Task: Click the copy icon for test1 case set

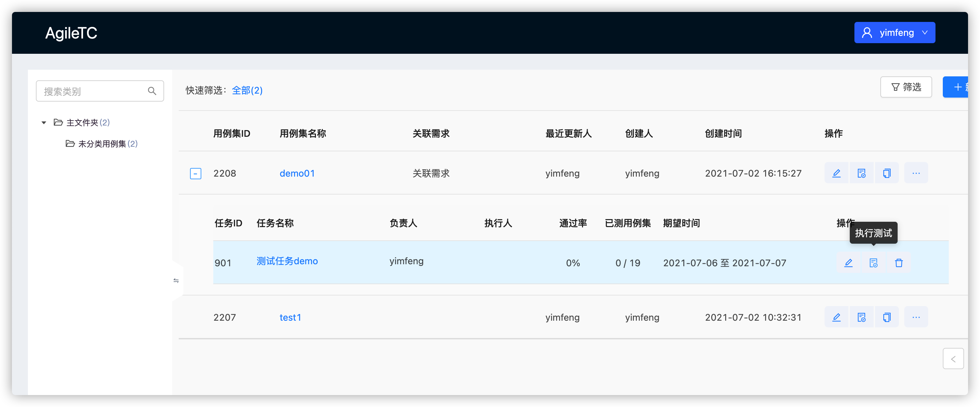Action: pos(887,317)
